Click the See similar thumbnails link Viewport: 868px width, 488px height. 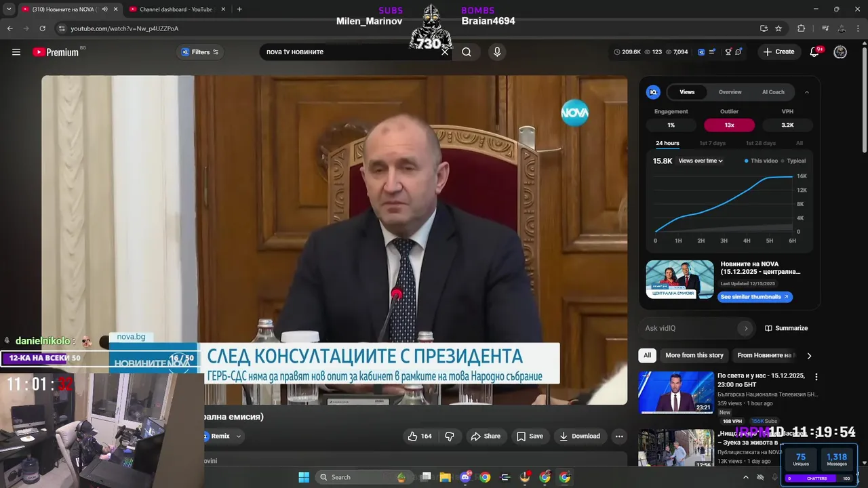754,297
